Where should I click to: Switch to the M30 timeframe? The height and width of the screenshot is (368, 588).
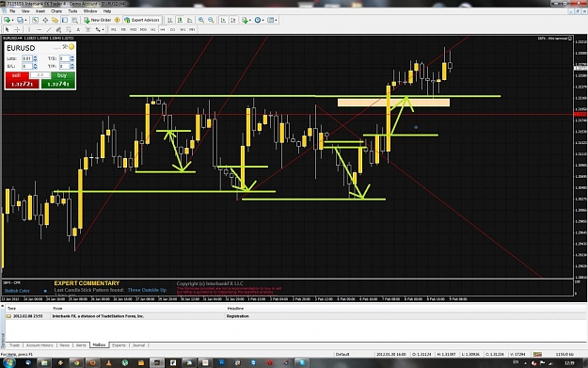pyautogui.click(x=143, y=29)
